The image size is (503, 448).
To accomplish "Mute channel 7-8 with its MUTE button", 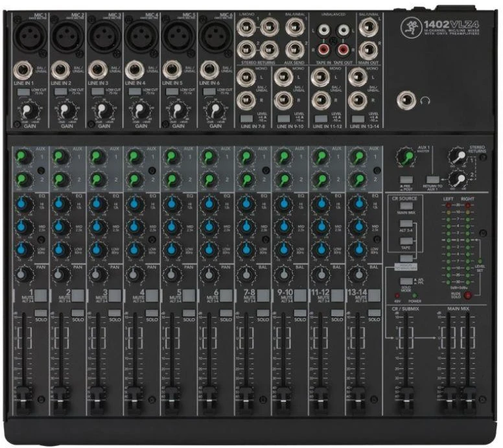I will pos(263,295).
